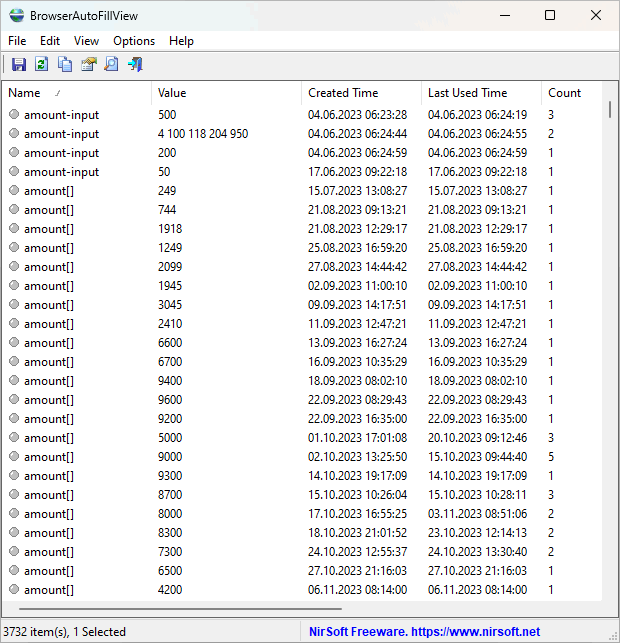Image resolution: width=620 pixels, height=643 pixels.
Task: Click the Save Selected Items toolbar icon
Action: coord(18,65)
